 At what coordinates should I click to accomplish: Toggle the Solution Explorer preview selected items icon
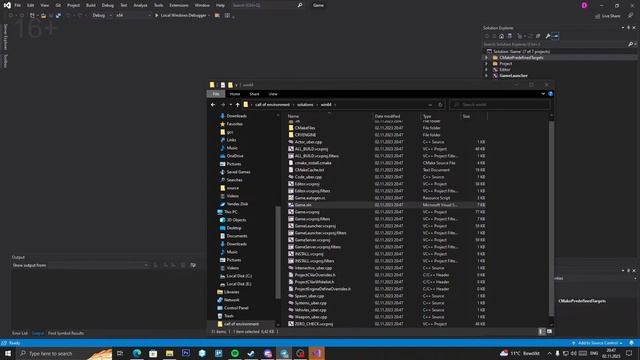(x=556, y=36)
